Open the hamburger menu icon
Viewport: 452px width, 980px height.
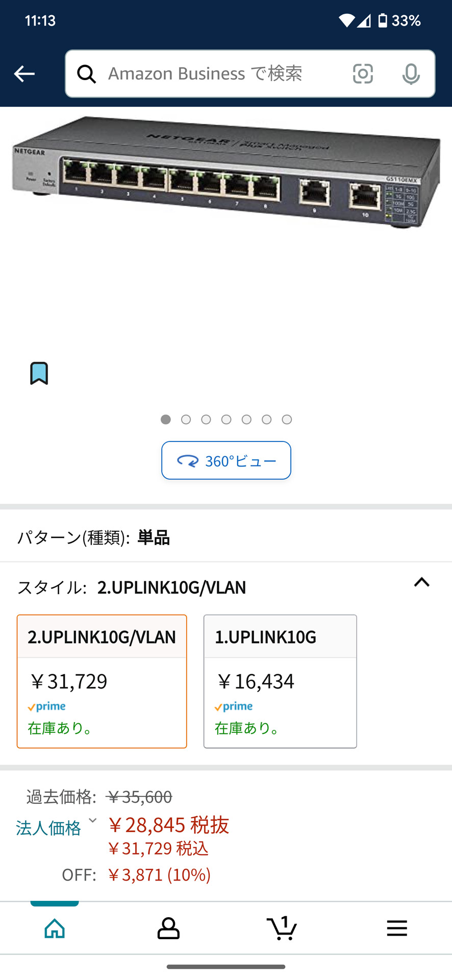(397, 928)
